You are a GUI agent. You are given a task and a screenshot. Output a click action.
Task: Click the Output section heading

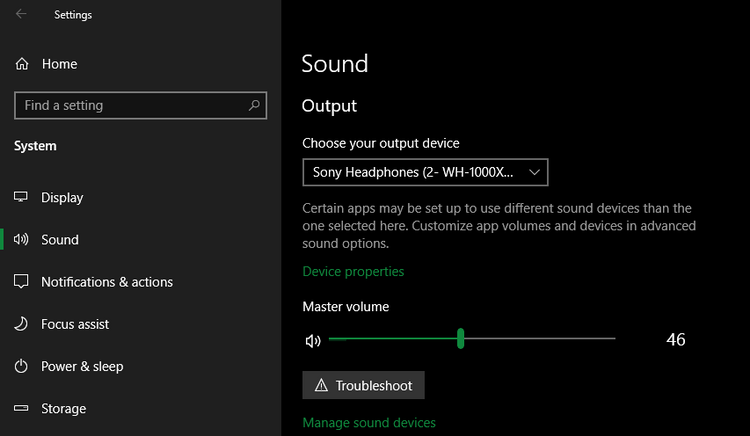(330, 106)
